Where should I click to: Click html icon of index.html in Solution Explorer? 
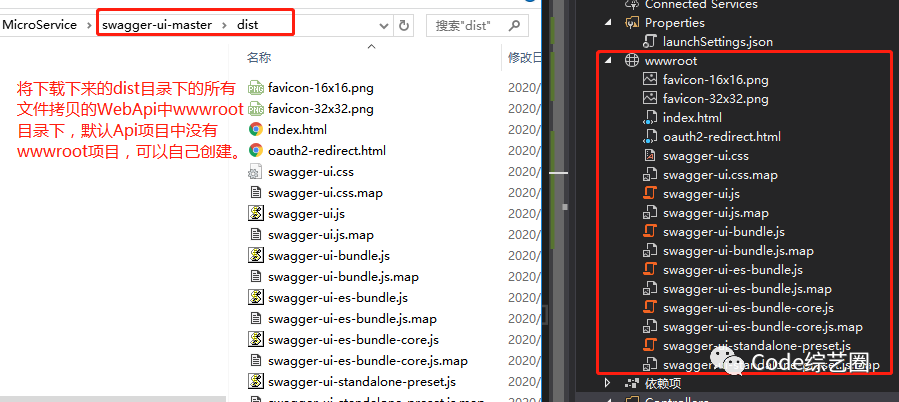click(x=650, y=118)
